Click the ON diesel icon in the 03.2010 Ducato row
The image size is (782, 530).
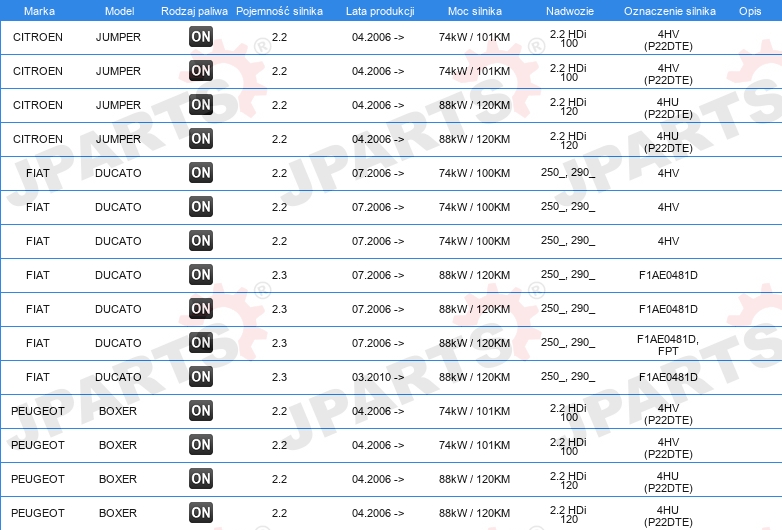(x=201, y=376)
